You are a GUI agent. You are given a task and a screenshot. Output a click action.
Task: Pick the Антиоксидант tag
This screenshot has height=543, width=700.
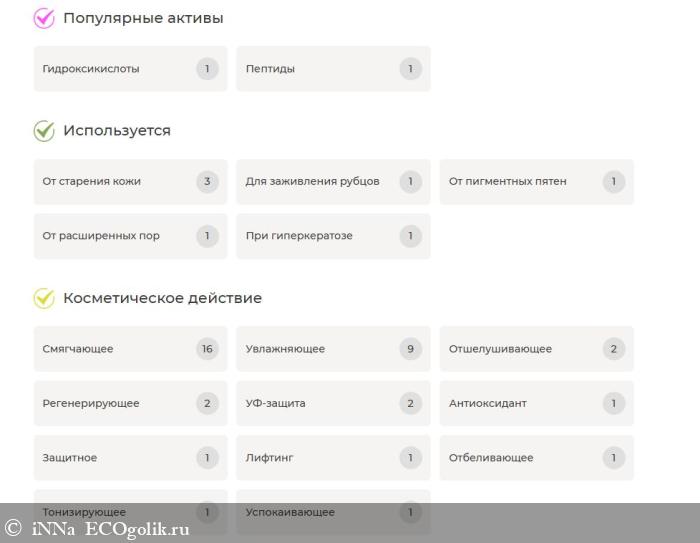point(536,403)
